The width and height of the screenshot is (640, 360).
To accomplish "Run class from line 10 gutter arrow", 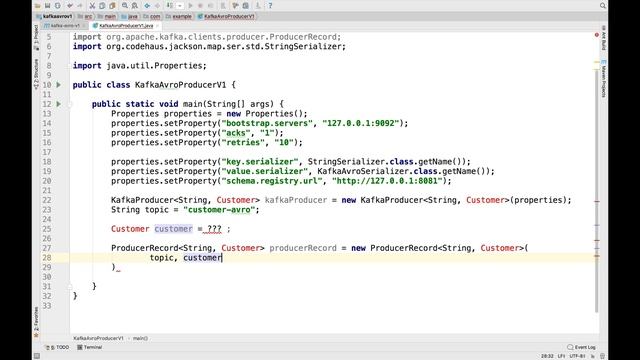I will coord(59,85).
